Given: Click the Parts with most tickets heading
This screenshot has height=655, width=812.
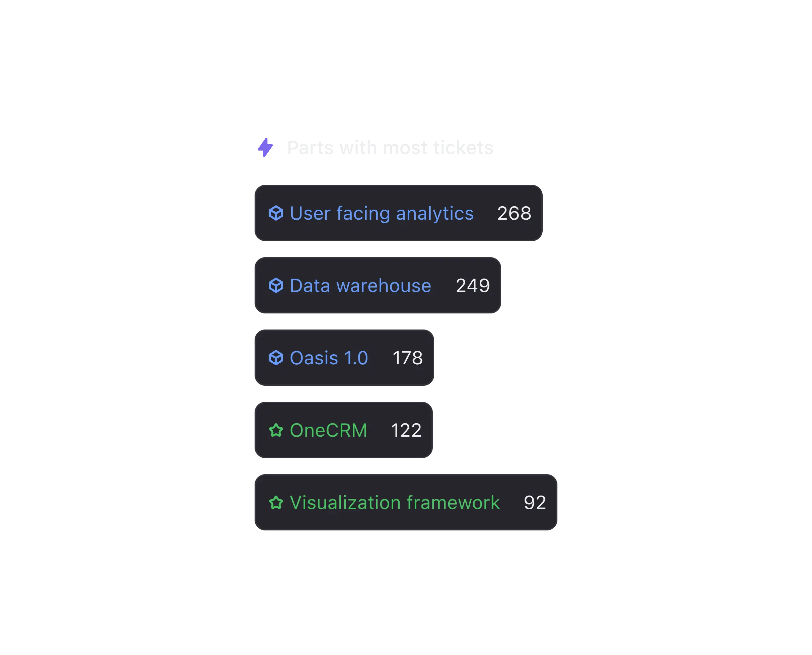Looking at the screenshot, I should point(390,148).
